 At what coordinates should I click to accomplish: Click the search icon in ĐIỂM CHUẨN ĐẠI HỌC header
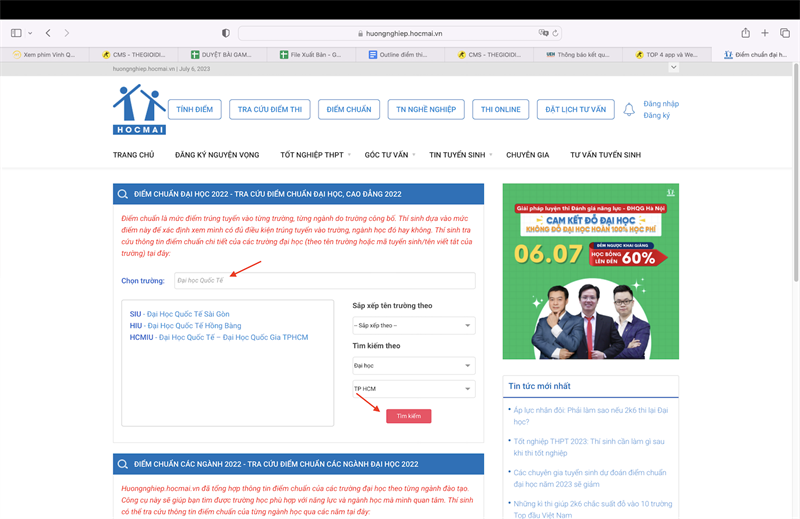pos(122,194)
